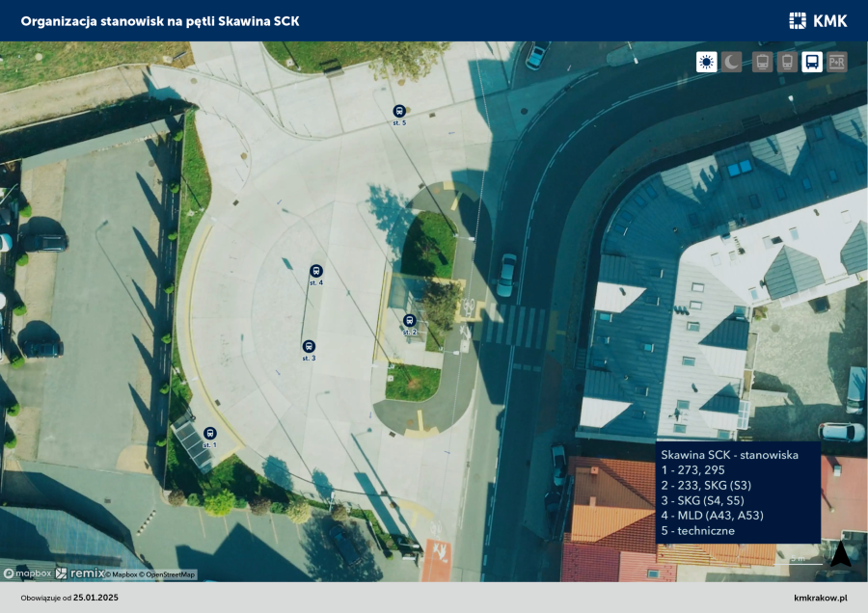Viewport: 868px width, 613px height.
Task: Click the Organizacja stanowisk page title
Action: pos(160,20)
